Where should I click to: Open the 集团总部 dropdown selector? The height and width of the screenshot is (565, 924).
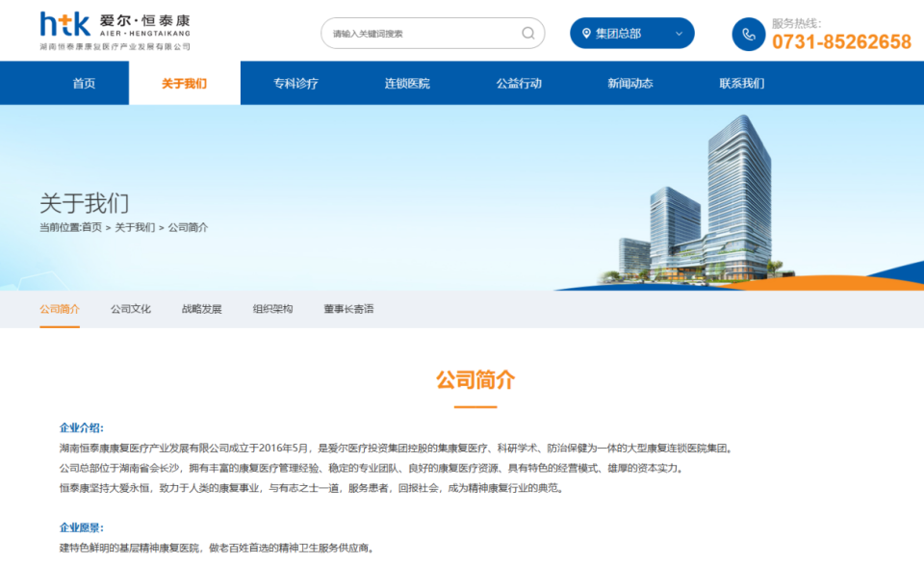(x=630, y=32)
